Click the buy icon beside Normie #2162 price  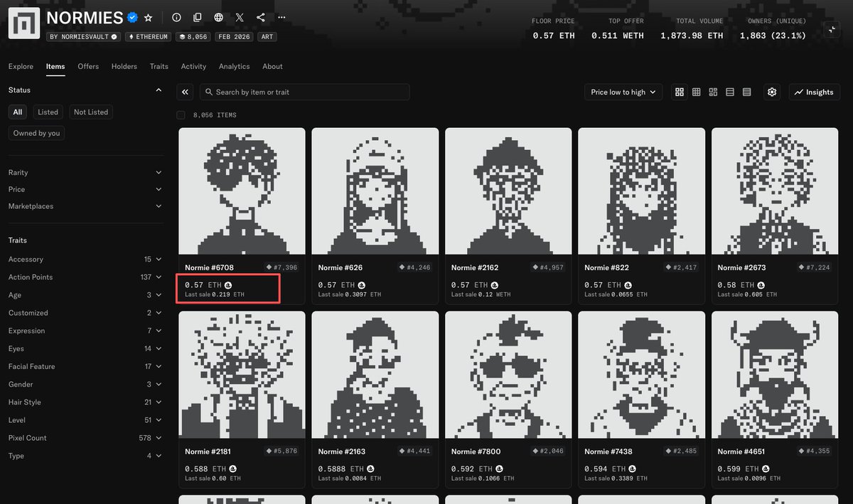[495, 285]
